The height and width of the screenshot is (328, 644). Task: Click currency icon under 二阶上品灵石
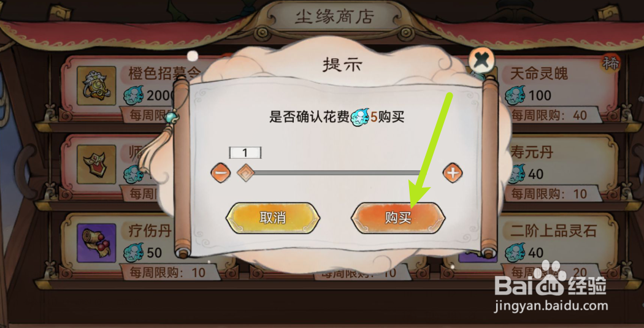515,253
